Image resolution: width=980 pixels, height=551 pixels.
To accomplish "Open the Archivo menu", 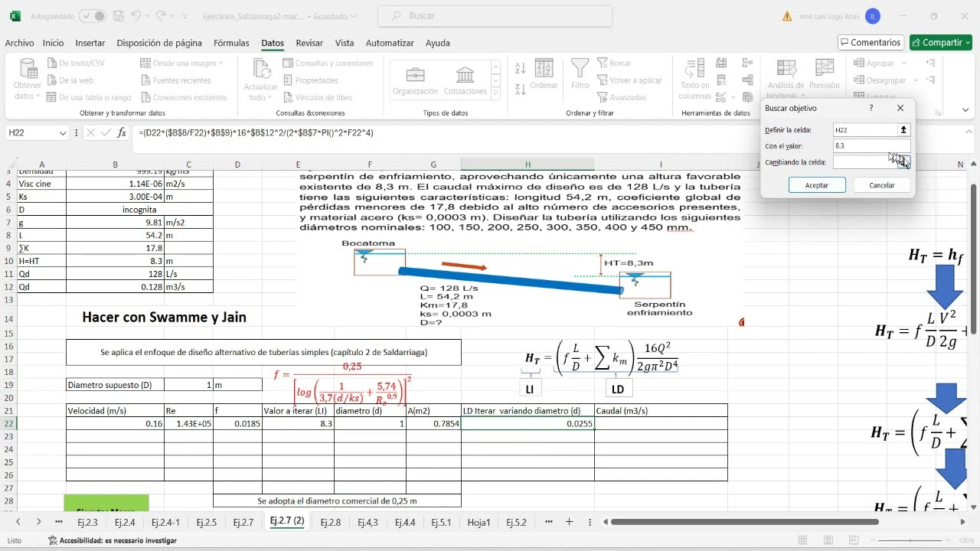I will (19, 43).
